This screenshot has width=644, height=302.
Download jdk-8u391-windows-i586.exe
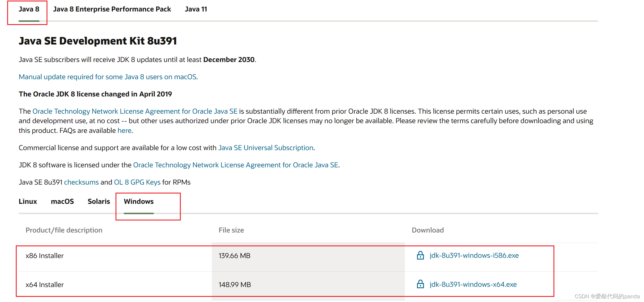[474, 255]
